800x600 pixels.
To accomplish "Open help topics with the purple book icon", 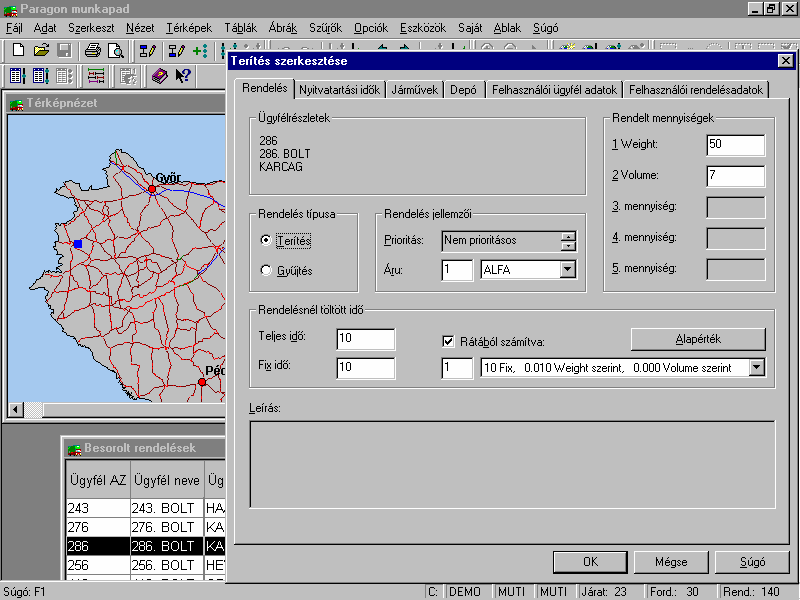I will pos(160,76).
